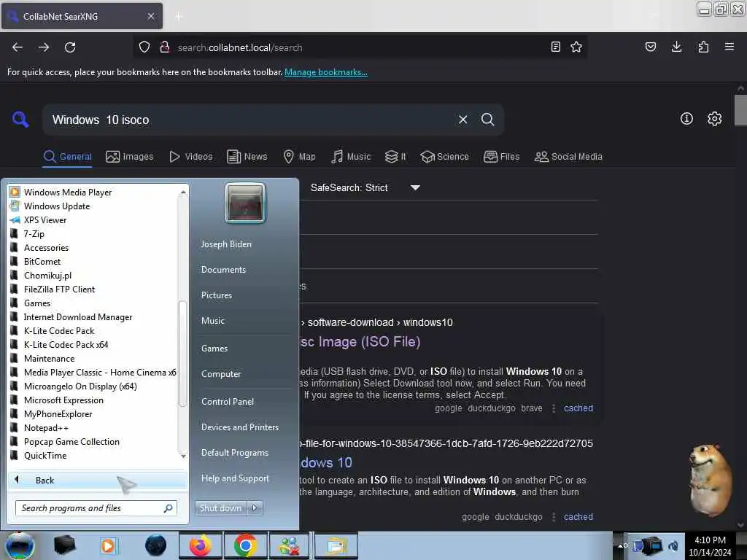Select the Videos search category
The height and width of the screenshot is (560, 747).
191,157
